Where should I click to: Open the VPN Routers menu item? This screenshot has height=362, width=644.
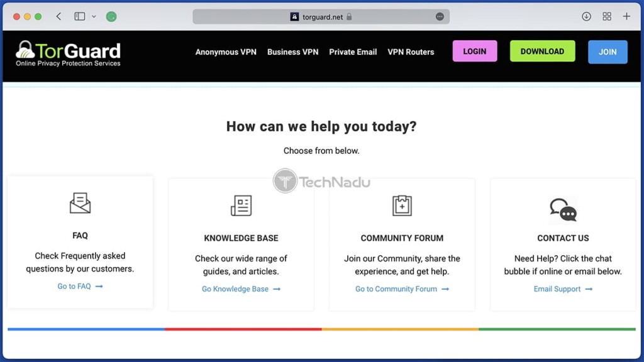point(411,52)
